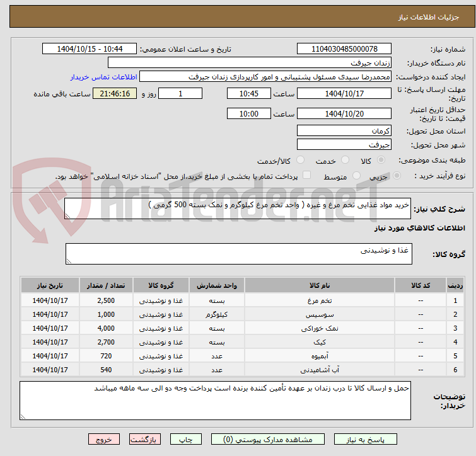
Task: Select the تخم مرغ table row
Action: tap(242, 300)
